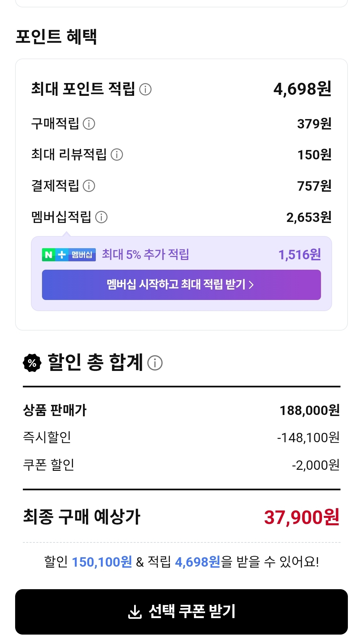The height and width of the screenshot is (644, 363).
Task: Open info icon next to 할인 총 합계
Action: point(155,363)
